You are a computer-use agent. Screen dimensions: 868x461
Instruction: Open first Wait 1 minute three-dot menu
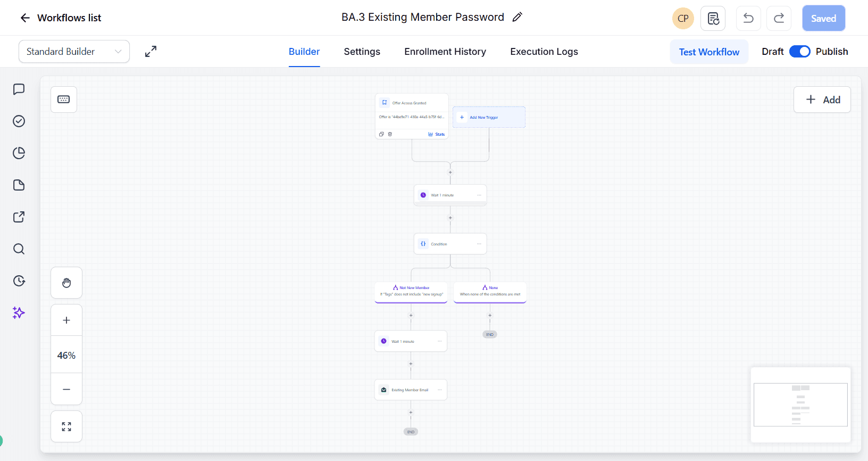479,195
